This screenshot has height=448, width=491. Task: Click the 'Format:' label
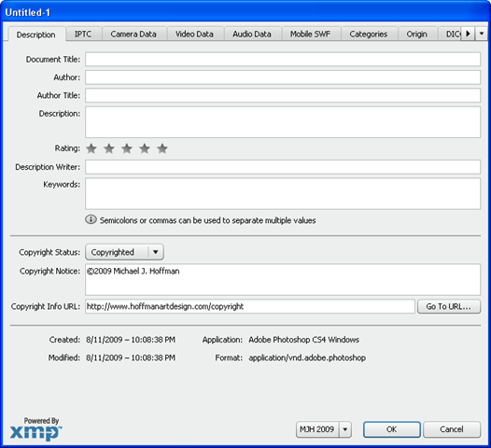pos(229,357)
